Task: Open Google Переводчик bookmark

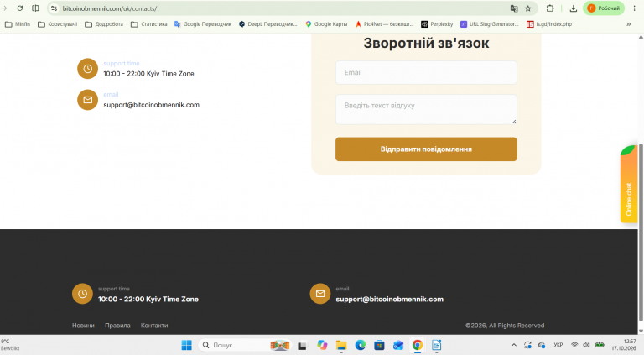Action: [203, 24]
